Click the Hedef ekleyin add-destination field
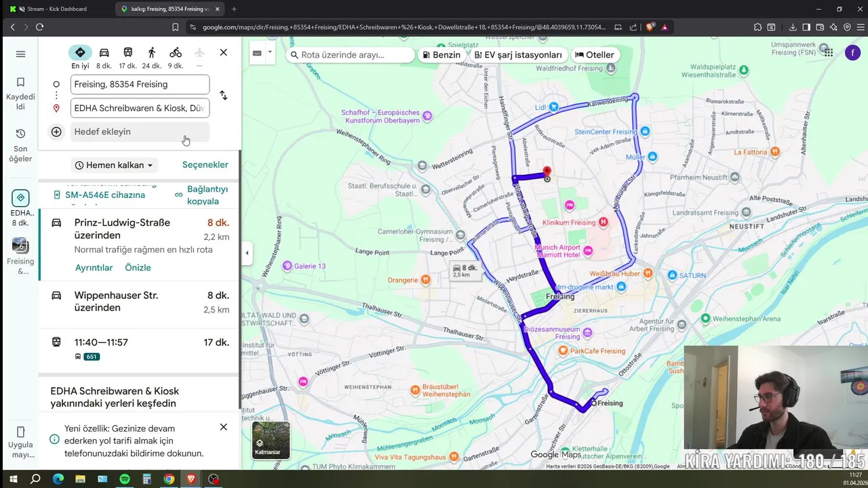 tap(140, 131)
